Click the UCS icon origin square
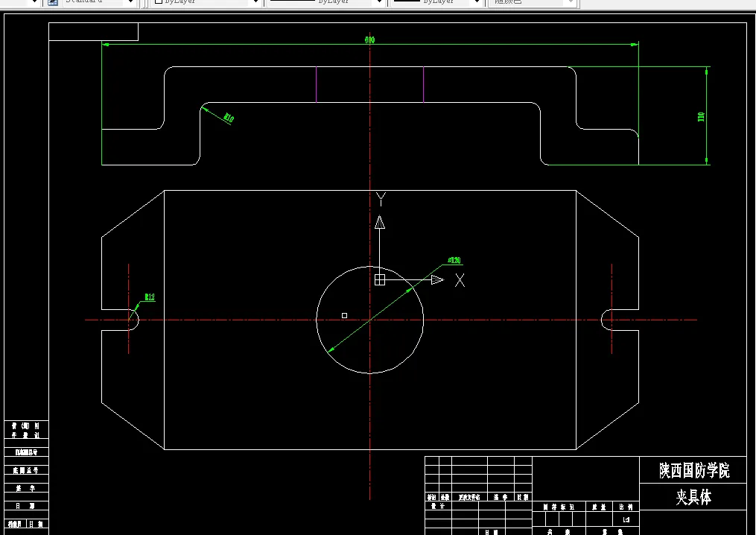The width and height of the screenshot is (756, 535). click(380, 280)
